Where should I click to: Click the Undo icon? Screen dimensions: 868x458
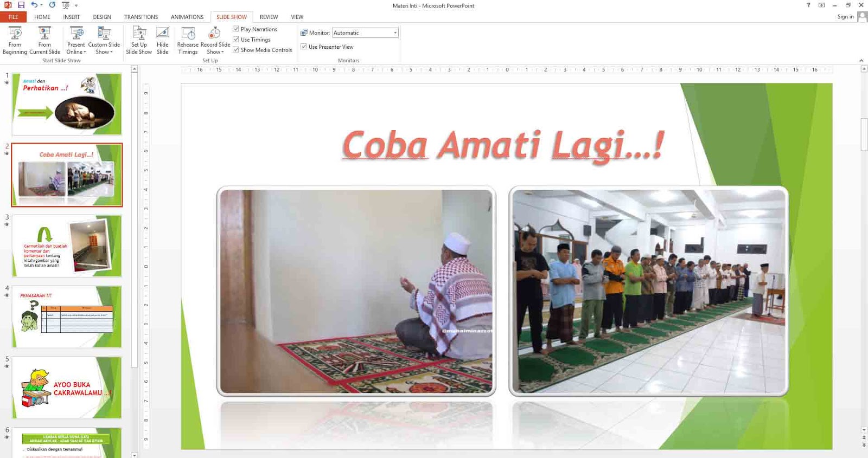[x=34, y=5]
